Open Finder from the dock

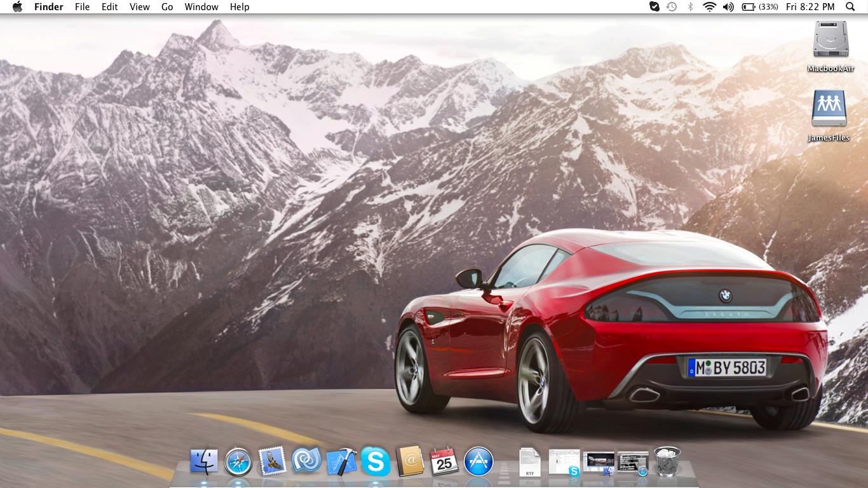pyautogui.click(x=204, y=462)
